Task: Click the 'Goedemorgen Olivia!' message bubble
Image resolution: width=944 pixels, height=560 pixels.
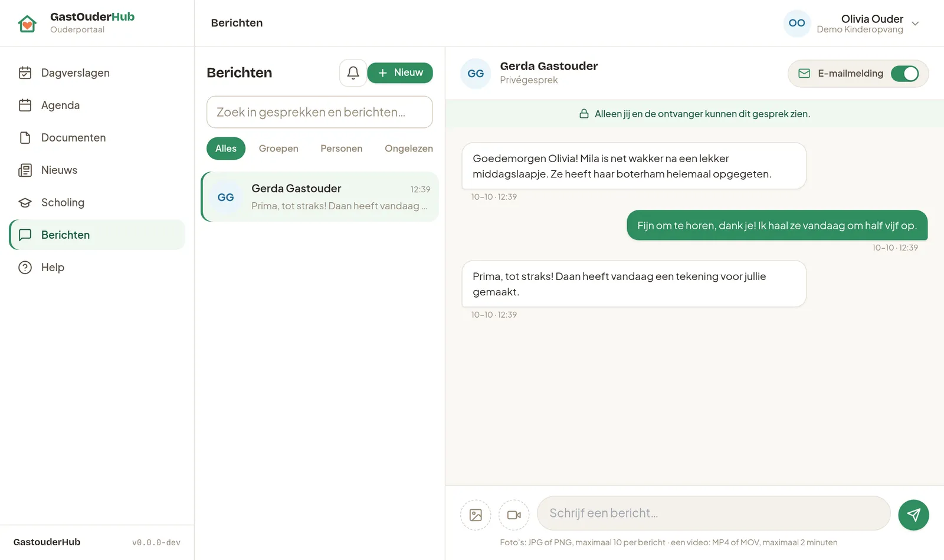Action: click(634, 166)
